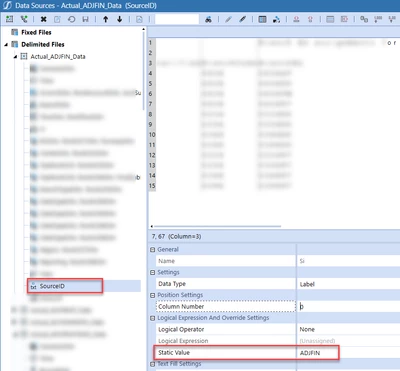The width and height of the screenshot is (400, 371).
Task: Select the SourceID dimension in the tree
Action: coord(52,286)
